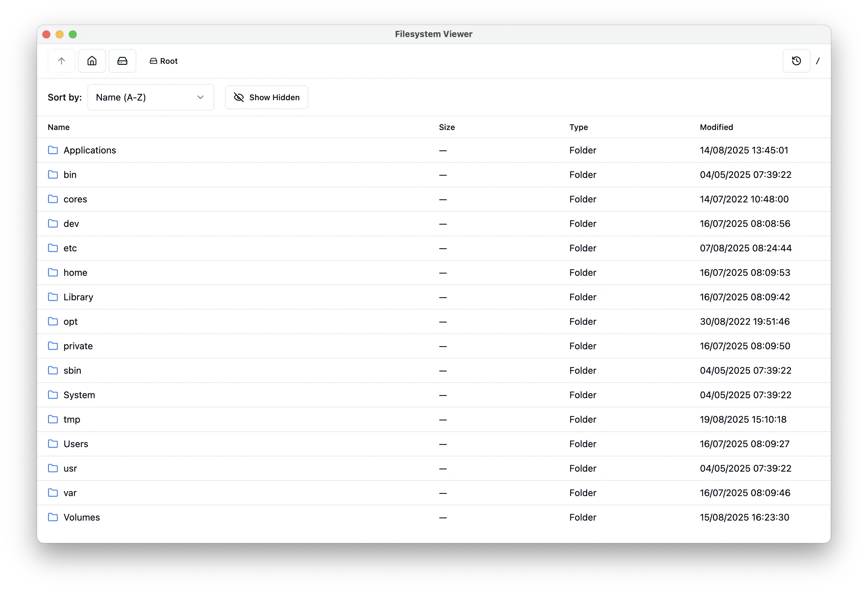Open the Sort by Name (A-Z) dropdown
Screen dimensions: 868x592
click(150, 98)
